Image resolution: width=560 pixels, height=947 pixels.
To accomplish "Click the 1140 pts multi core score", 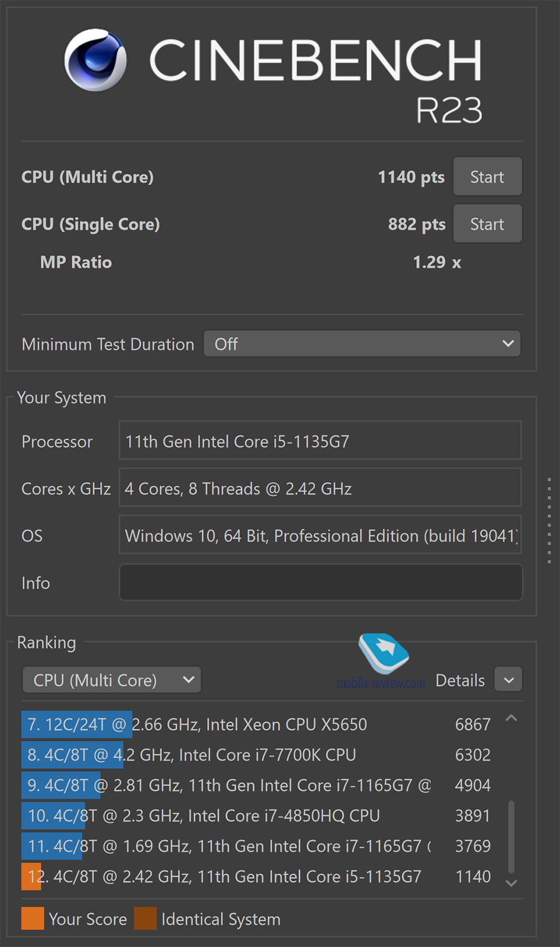I will click(411, 177).
